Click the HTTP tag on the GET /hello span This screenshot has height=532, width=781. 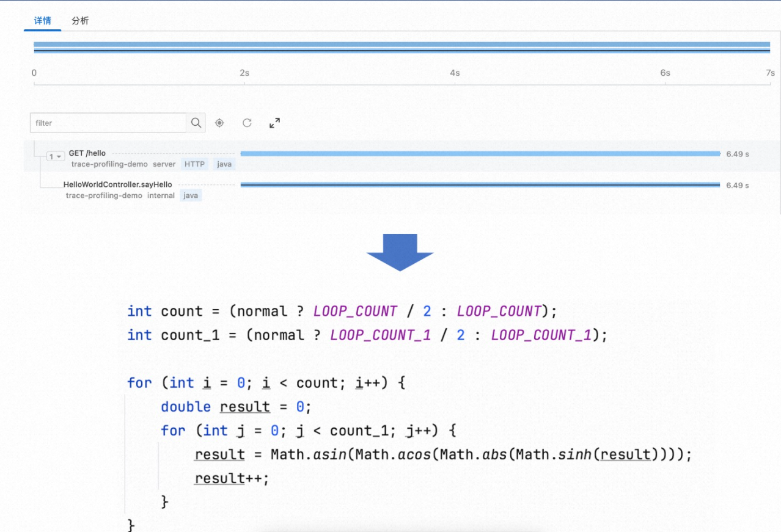pyautogui.click(x=194, y=164)
